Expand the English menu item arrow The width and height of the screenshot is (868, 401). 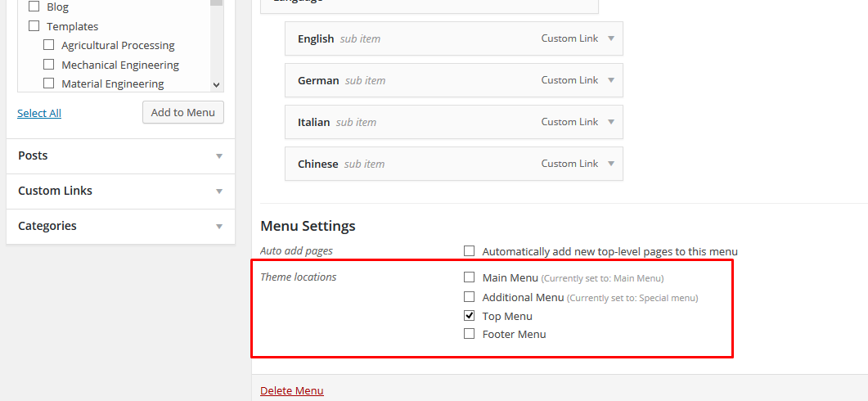pos(610,38)
